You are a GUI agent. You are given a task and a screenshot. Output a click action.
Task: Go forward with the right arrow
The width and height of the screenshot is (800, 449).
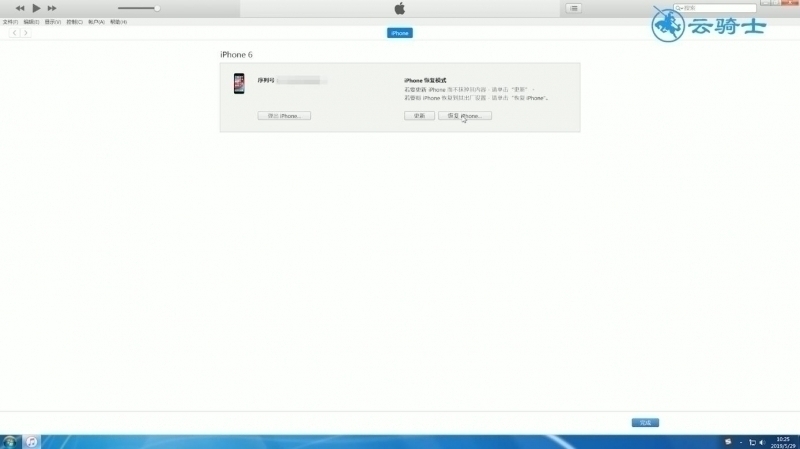point(26,33)
